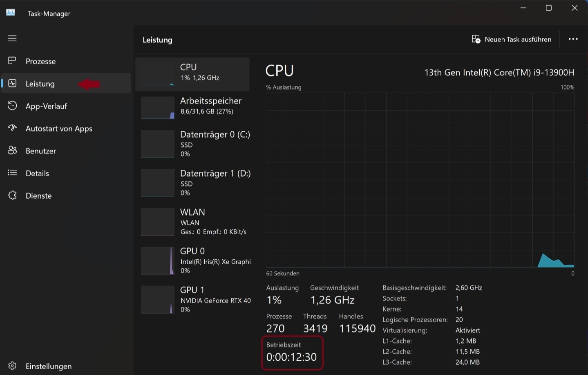Click the Einstellungen gear icon
588x375 pixels.
point(12,366)
